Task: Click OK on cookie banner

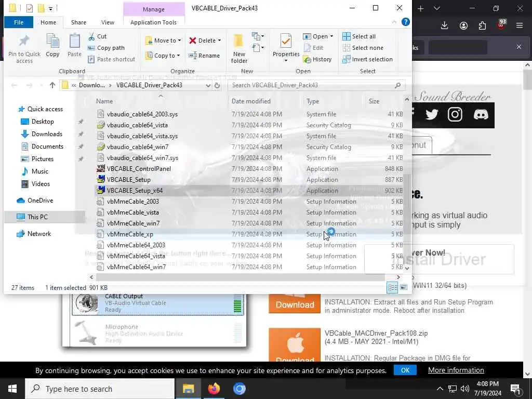Action: point(405,370)
